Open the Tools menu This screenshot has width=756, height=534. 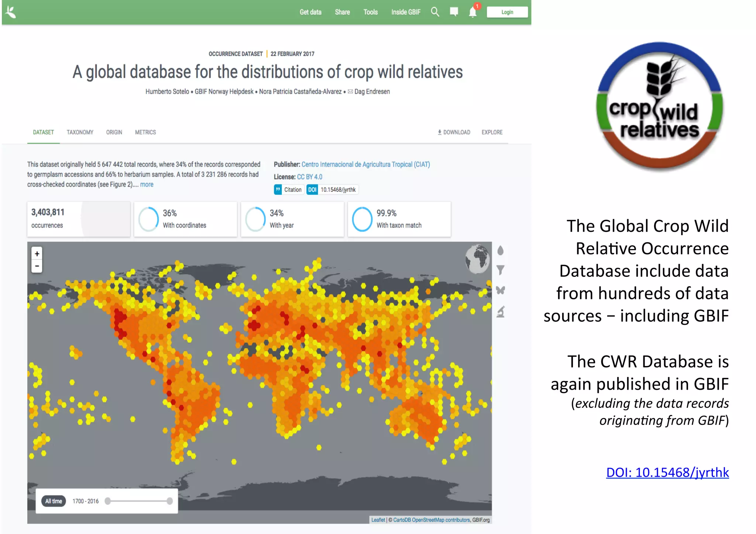[370, 12]
